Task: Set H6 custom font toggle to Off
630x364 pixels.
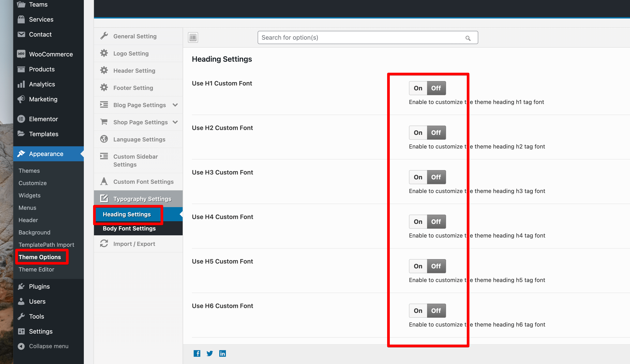Action: [436, 311]
